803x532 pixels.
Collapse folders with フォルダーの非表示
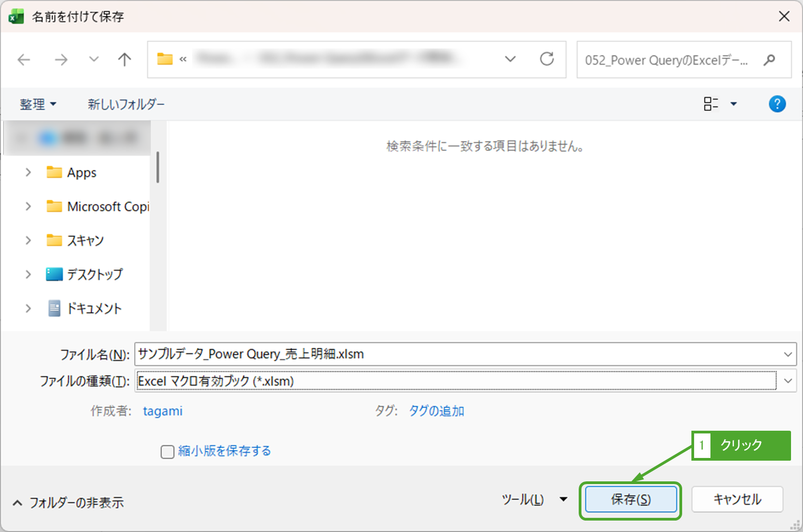[68, 502]
